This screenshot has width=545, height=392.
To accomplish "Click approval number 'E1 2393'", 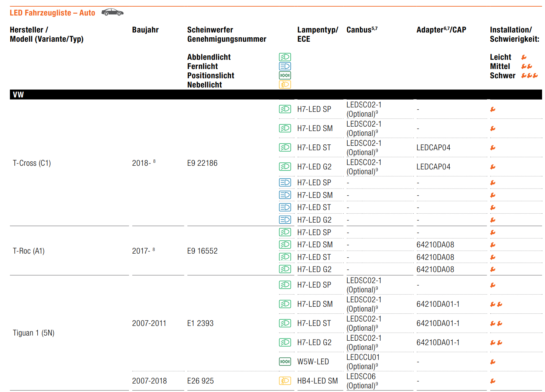I will tap(200, 323).
